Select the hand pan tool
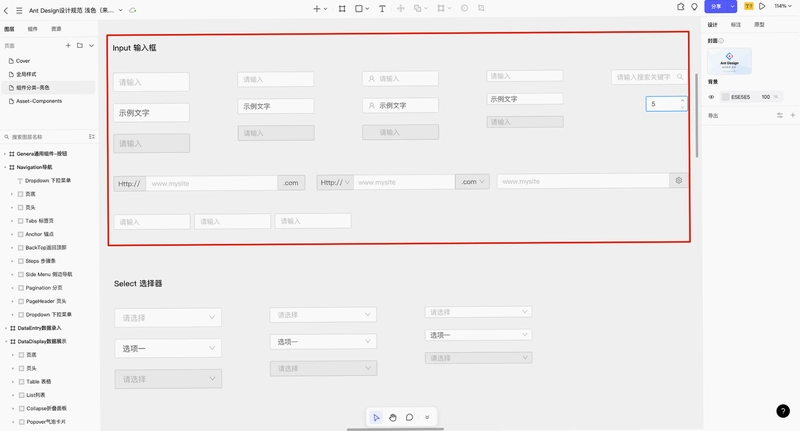800x431 pixels. 393,417
